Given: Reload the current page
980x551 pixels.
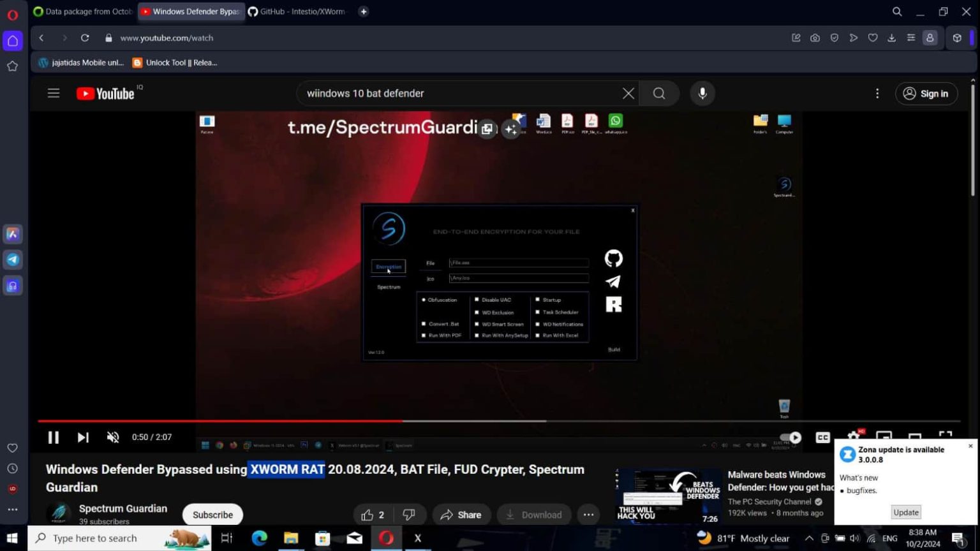Looking at the screenshot, I should click(85, 38).
